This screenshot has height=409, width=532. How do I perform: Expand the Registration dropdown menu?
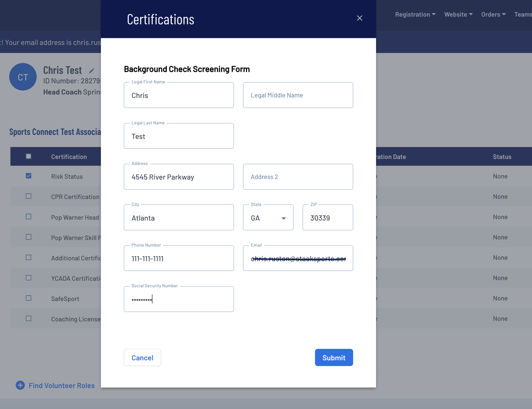click(x=415, y=14)
